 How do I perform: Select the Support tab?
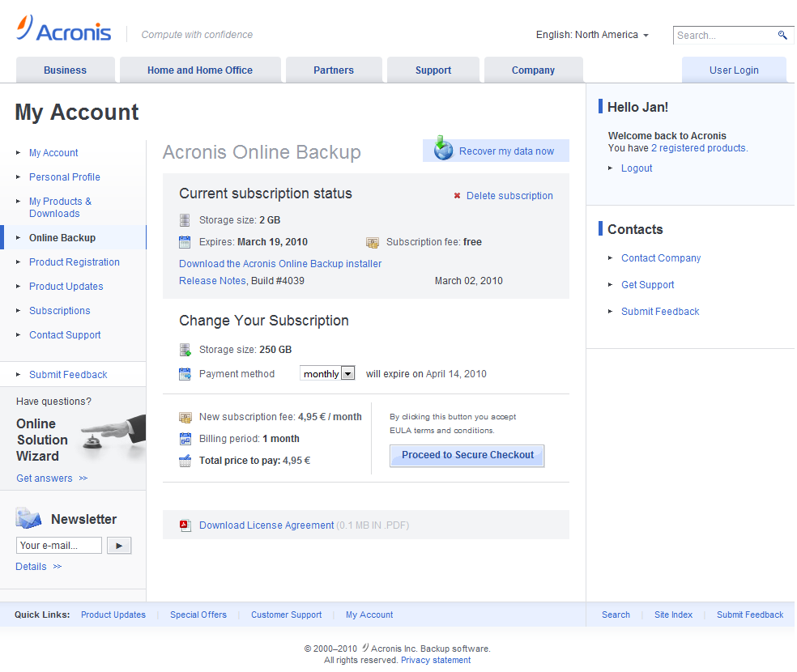point(433,70)
